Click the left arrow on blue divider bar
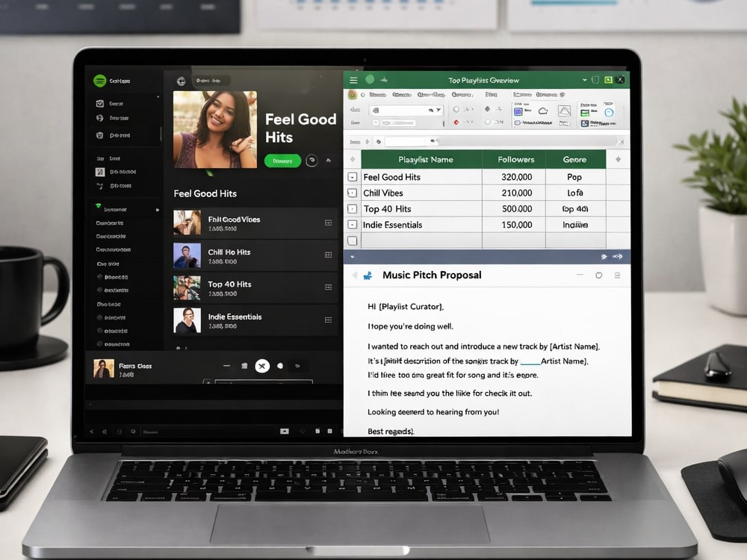This screenshot has width=747, height=560. tap(353, 257)
